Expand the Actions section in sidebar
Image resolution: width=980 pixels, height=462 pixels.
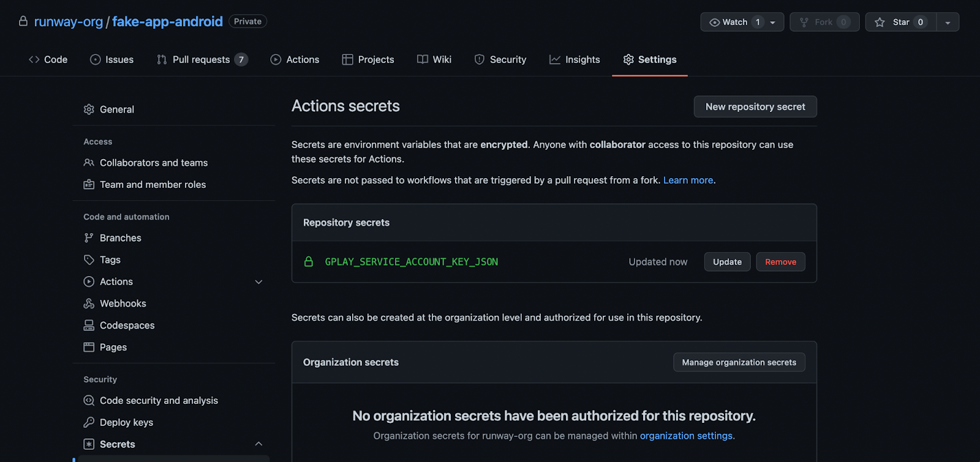point(258,281)
